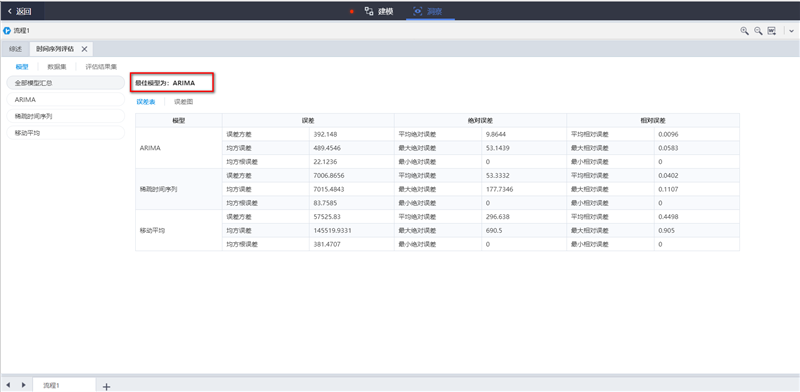Click the value 53.1439
This screenshot has height=392, width=800.
pyautogui.click(x=497, y=148)
